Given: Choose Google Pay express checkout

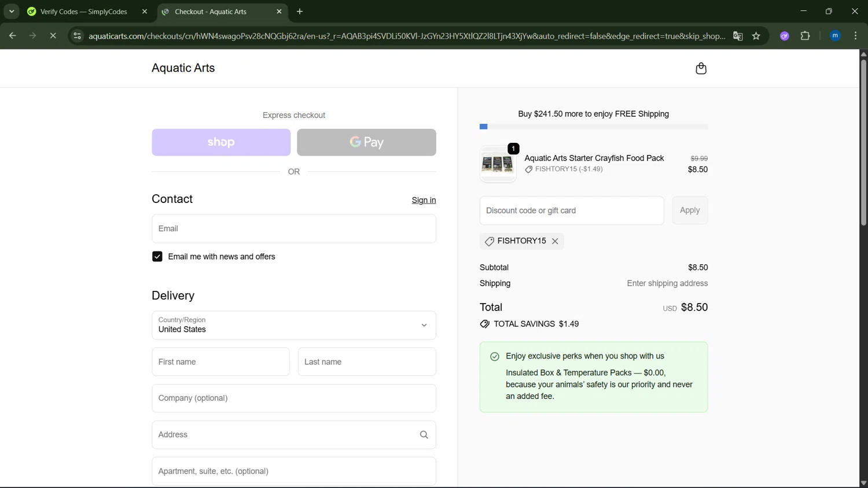Looking at the screenshot, I should click(x=366, y=142).
